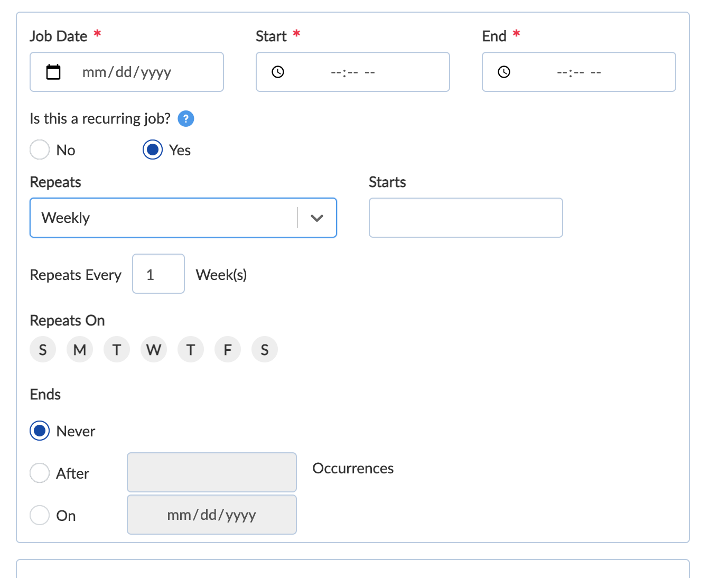
Task: Choose Ends Never radio option
Action: point(40,431)
